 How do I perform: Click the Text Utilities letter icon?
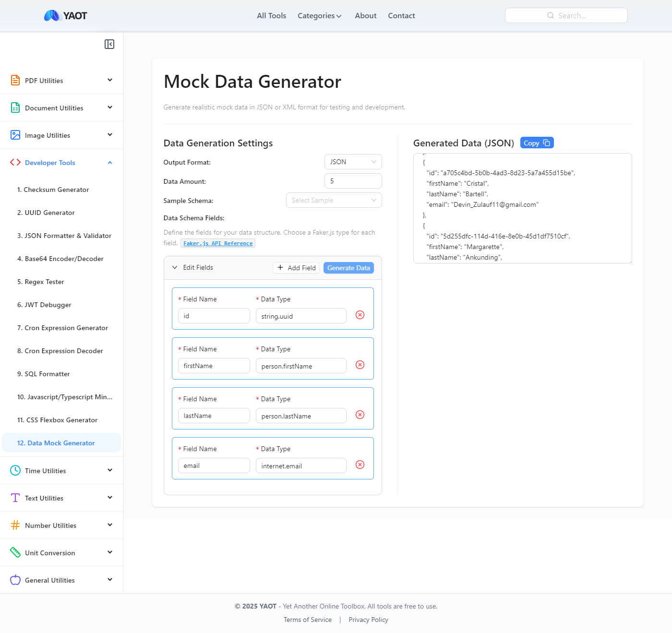(x=15, y=498)
